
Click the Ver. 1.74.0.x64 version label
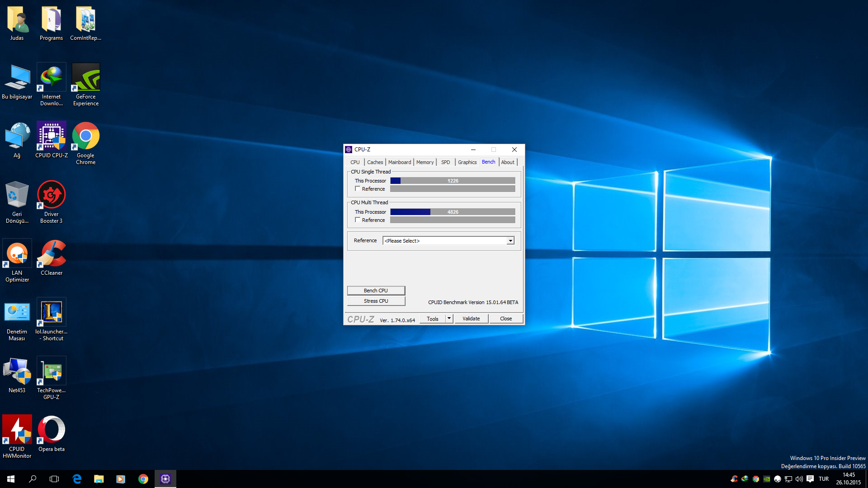tap(397, 320)
